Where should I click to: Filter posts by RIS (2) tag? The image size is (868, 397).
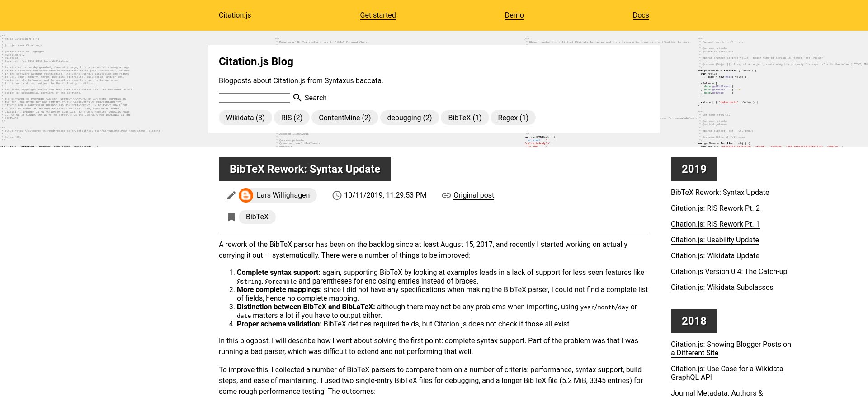292,118
